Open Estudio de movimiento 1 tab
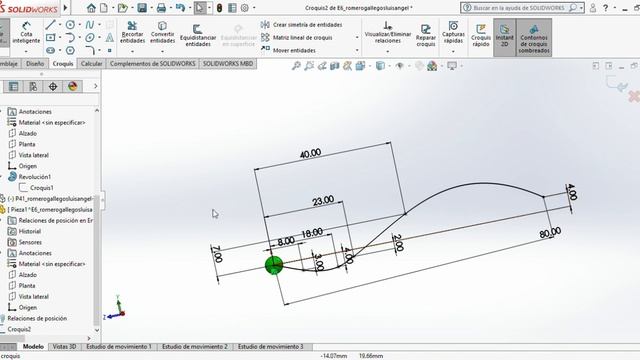The height and width of the screenshot is (360, 640). pos(119,347)
